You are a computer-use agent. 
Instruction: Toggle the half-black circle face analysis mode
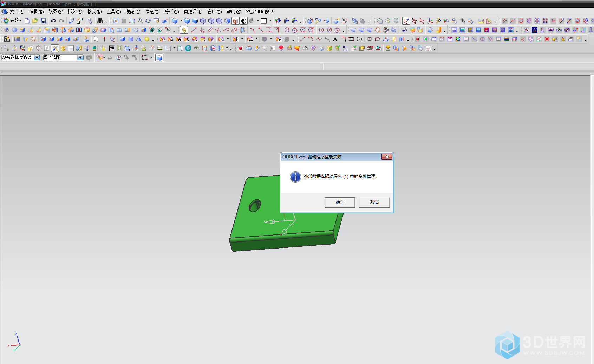pyautogui.click(x=244, y=21)
